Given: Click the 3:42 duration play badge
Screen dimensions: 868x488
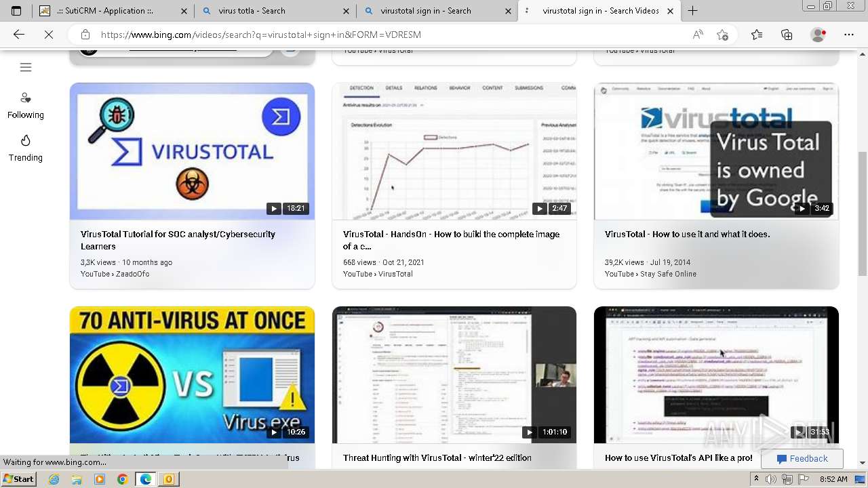Looking at the screenshot, I should pos(814,209).
